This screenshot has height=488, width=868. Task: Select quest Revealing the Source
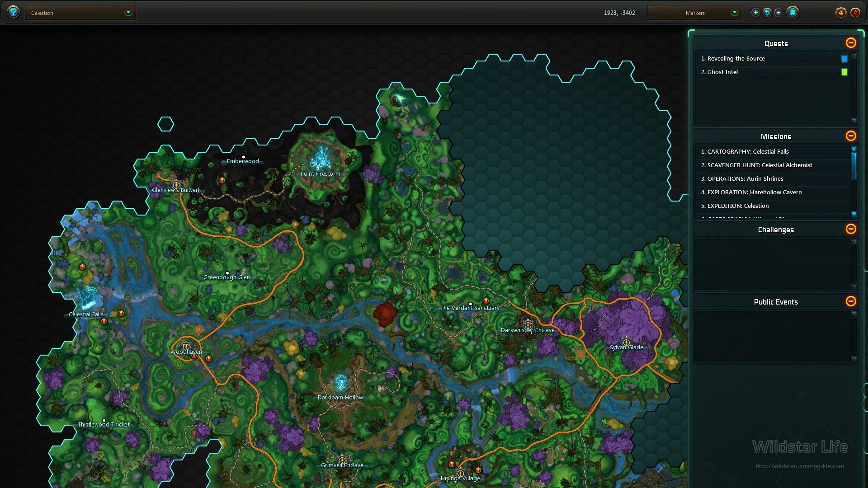pos(772,59)
